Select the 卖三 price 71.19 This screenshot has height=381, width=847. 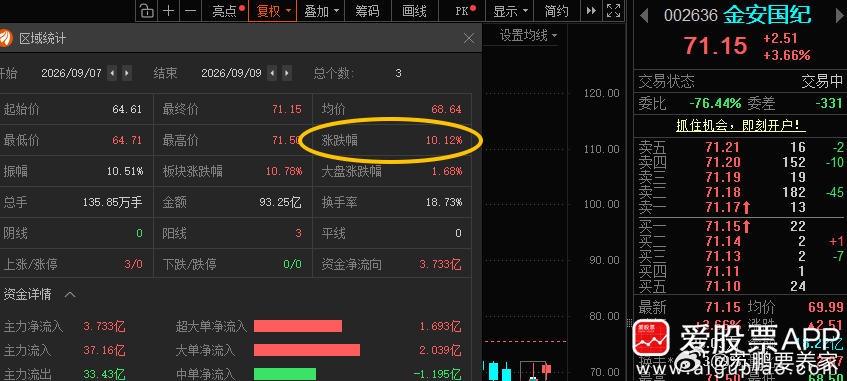[x=722, y=177]
